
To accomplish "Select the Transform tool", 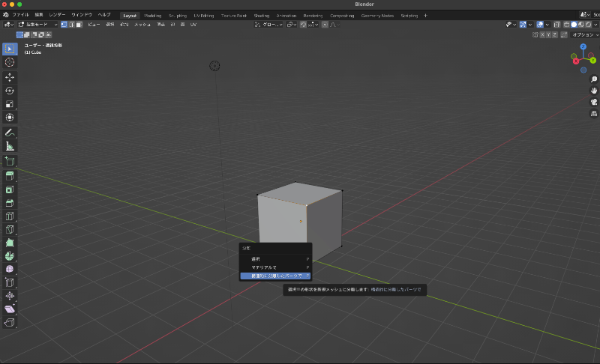I will pyautogui.click(x=10, y=118).
